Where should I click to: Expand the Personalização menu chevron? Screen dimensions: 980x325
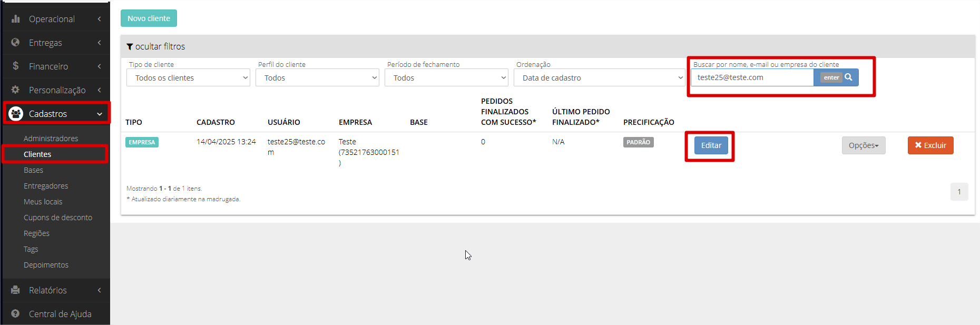pyautogui.click(x=99, y=90)
